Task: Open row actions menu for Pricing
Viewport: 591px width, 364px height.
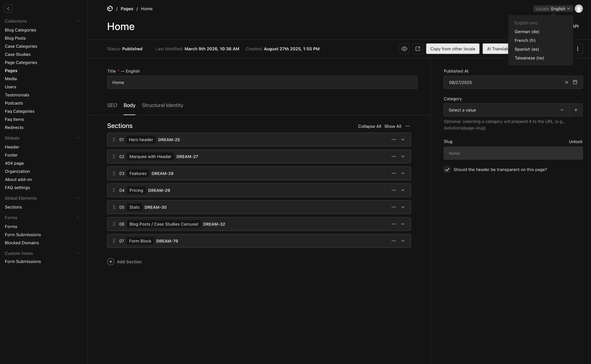Action: tap(393, 190)
